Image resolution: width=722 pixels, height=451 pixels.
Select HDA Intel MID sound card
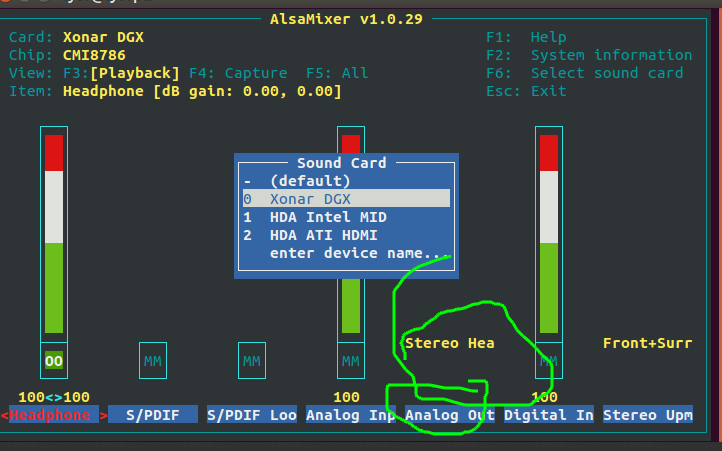346,217
